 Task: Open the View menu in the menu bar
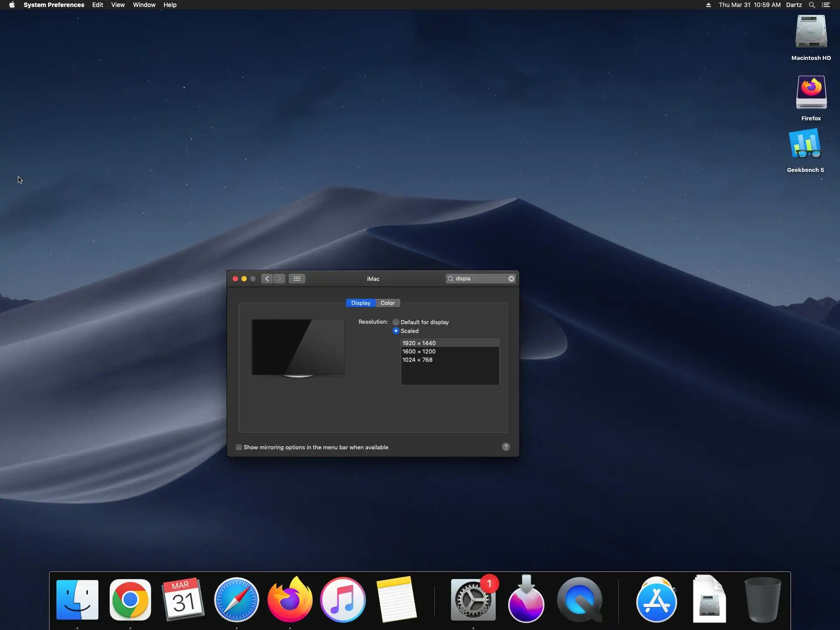118,5
